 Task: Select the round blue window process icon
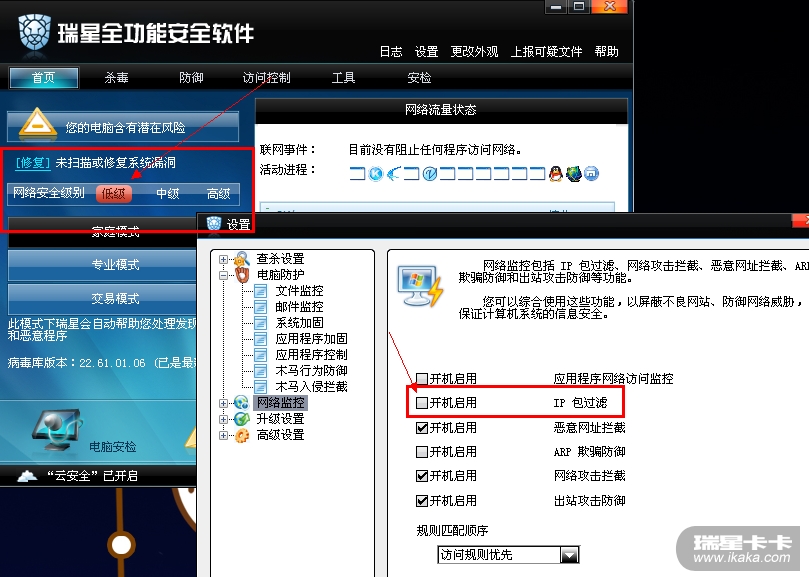pyautogui.click(x=591, y=174)
